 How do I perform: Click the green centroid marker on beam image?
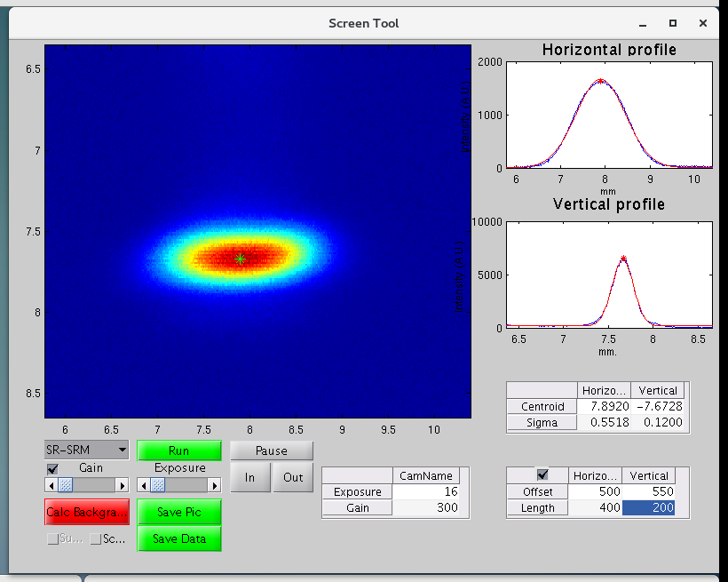click(240, 259)
